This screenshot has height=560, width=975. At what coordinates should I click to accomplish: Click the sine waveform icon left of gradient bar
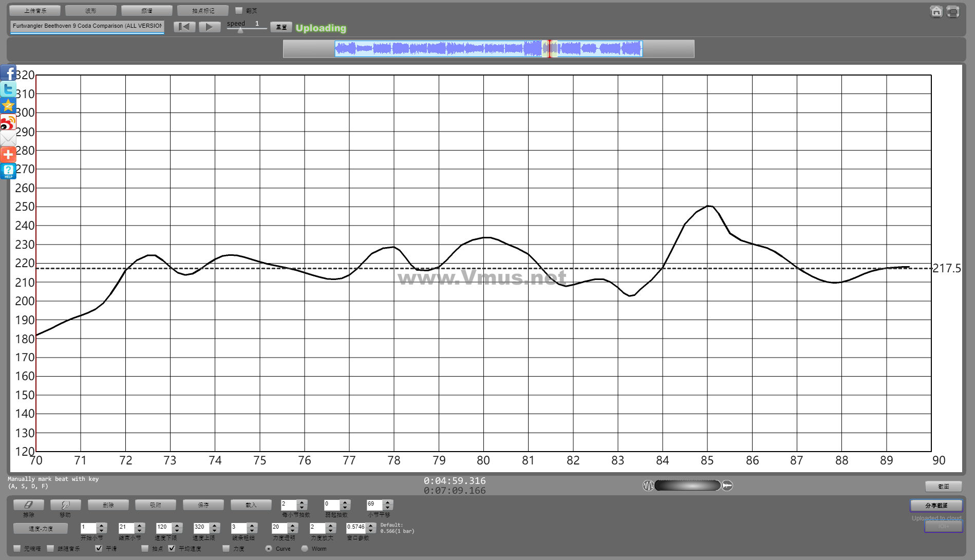click(x=648, y=486)
